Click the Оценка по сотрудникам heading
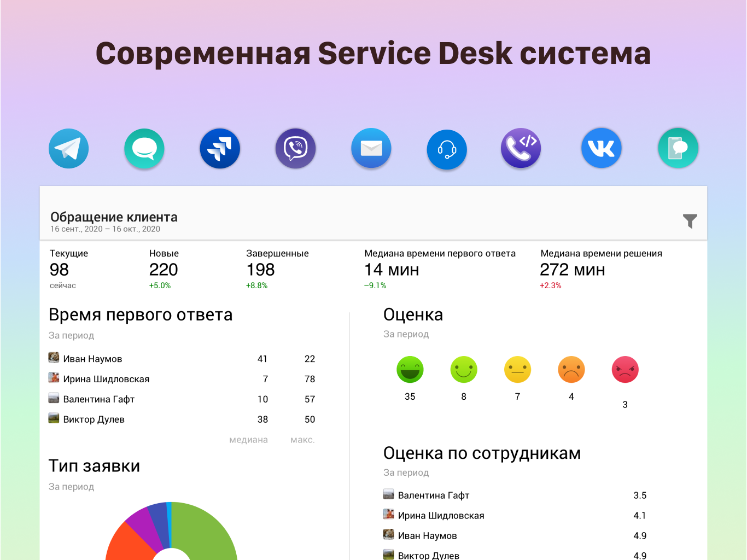 482,453
